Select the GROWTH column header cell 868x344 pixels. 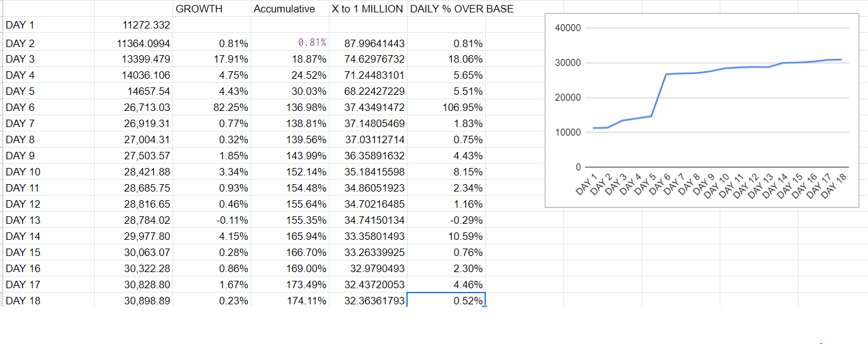212,9
